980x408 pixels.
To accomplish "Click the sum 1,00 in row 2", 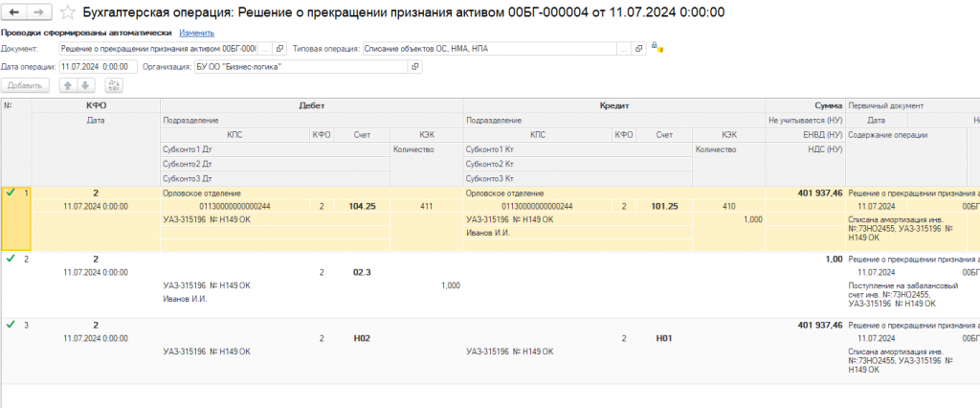I will click(835, 259).
